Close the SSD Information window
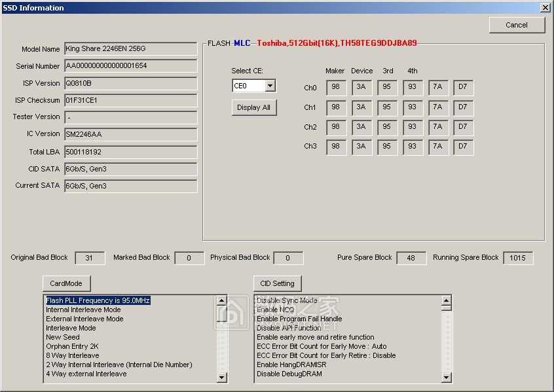This screenshot has width=554, height=392. 545,7
